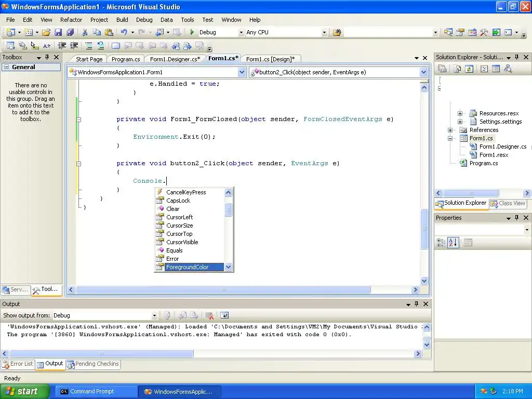Open the Tools menu

click(187, 20)
